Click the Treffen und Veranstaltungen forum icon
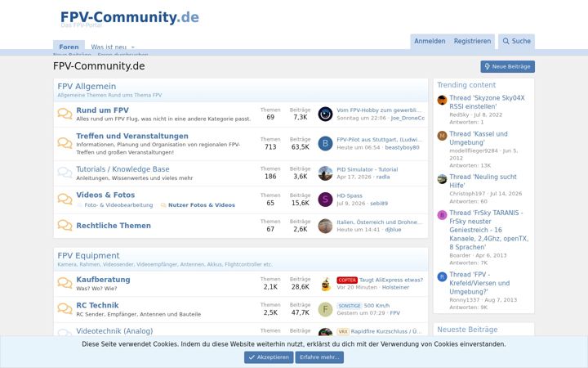The height and width of the screenshot is (368, 588). (65, 143)
